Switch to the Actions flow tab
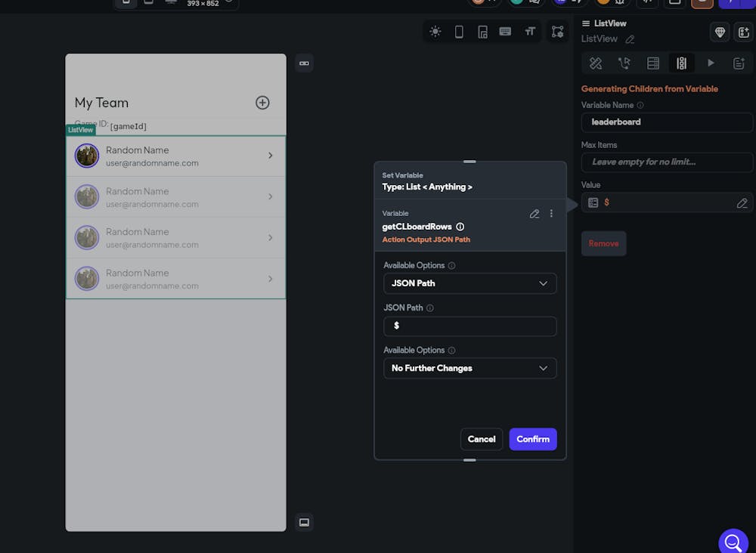This screenshot has height=553, width=756. [624, 63]
